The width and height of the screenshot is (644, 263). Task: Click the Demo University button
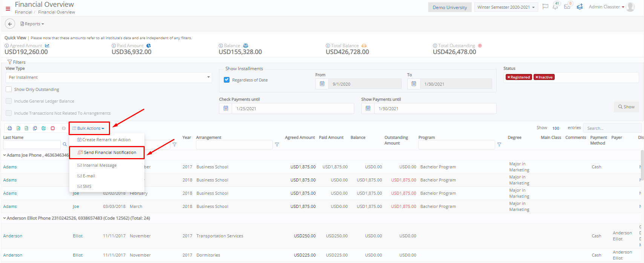tap(450, 7)
